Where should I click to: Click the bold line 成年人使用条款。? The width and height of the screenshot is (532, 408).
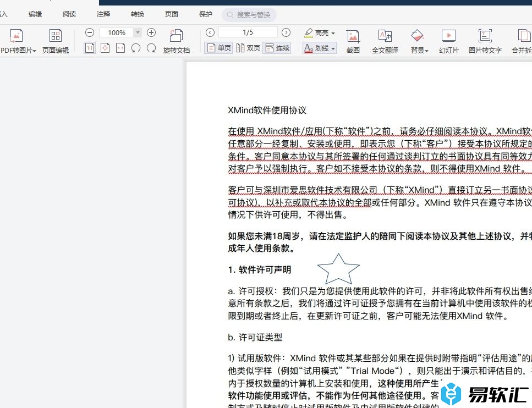[261, 248]
